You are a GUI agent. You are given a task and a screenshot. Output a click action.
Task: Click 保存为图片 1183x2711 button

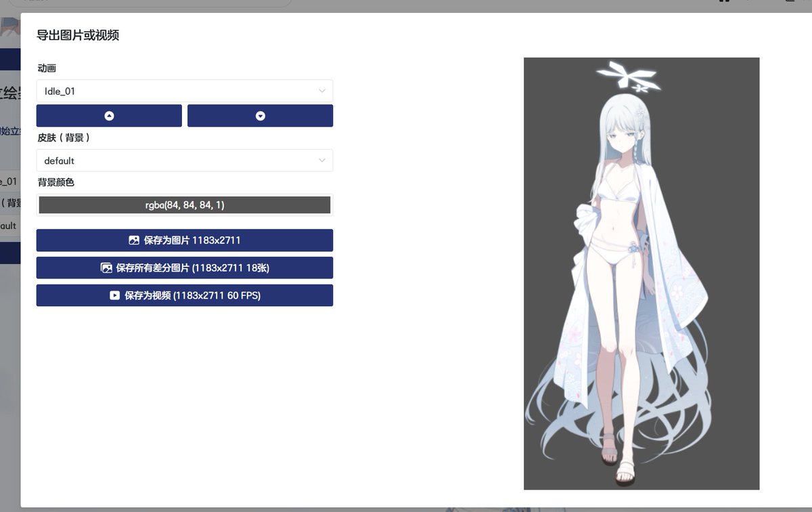tap(184, 240)
